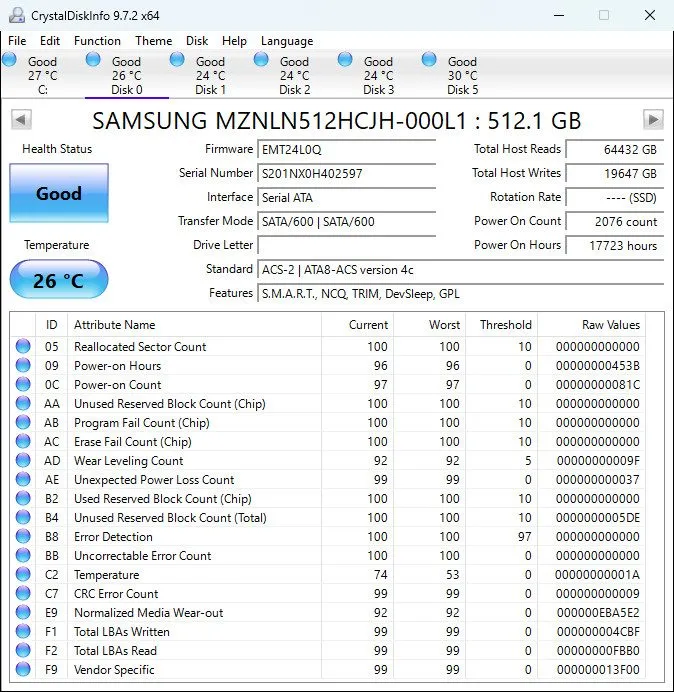Click status icon for Unexpected Power Loss Count
The width and height of the screenshot is (674, 692).
23,479
